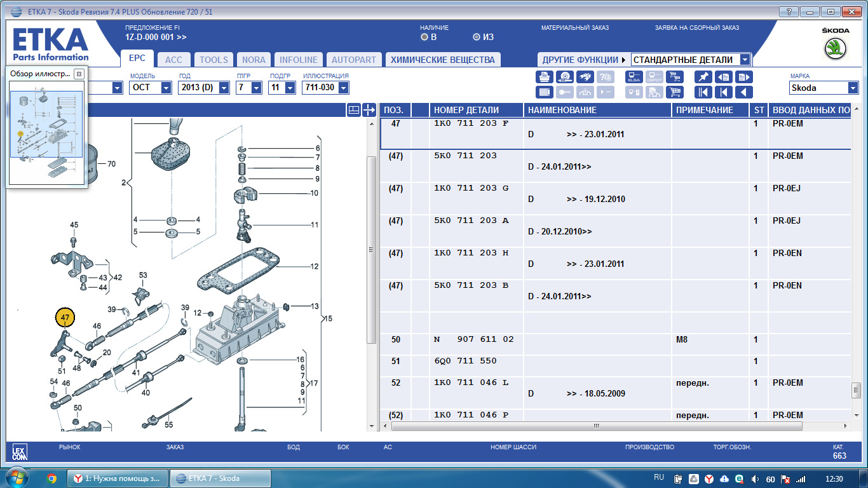Select part row '5K0 711 203 A'
Screen dimensions: 868x488
click(x=615, y=231)
